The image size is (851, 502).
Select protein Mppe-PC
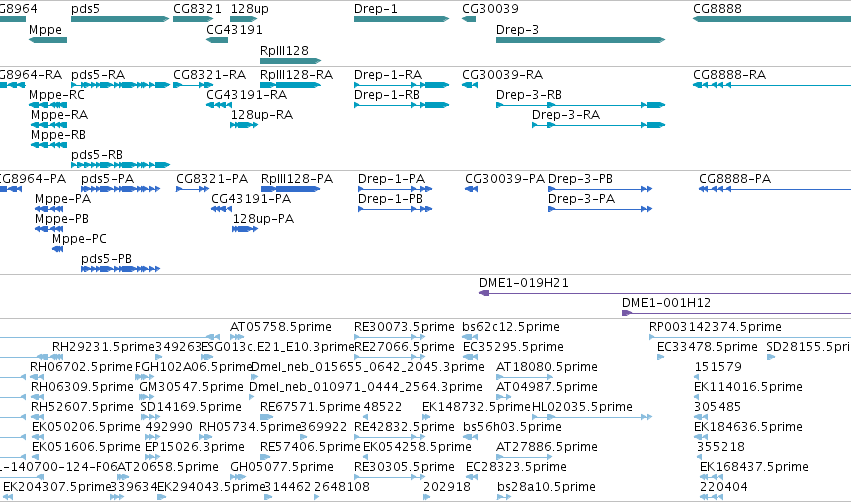click(x=58, y=250)
